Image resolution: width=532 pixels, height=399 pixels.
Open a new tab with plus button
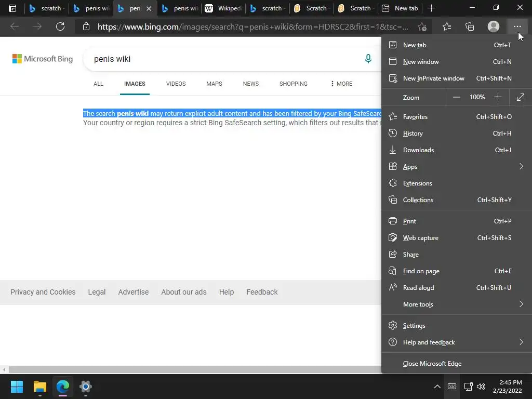[431, 8]
